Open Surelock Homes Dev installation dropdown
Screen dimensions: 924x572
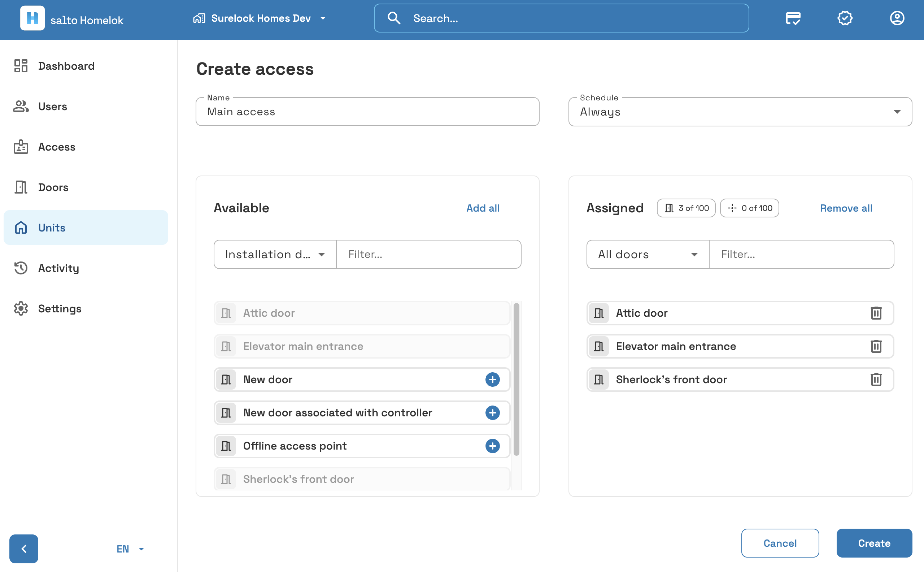260,18
